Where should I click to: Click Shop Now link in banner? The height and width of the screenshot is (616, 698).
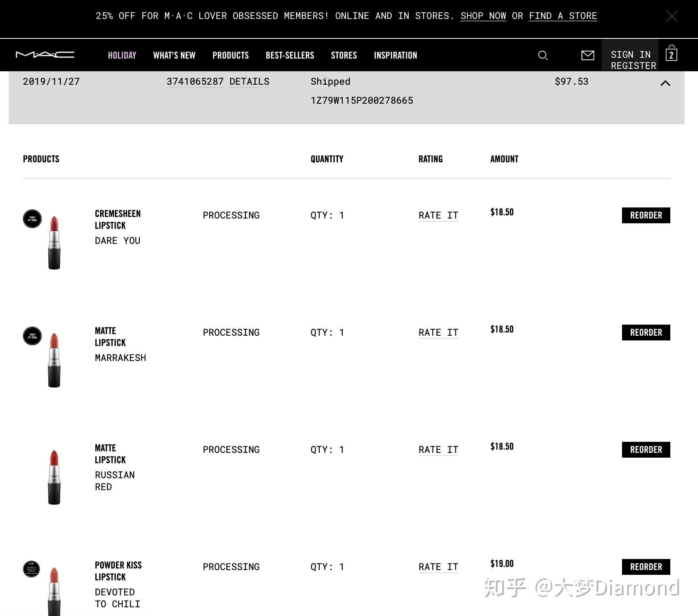coord(483,16)
